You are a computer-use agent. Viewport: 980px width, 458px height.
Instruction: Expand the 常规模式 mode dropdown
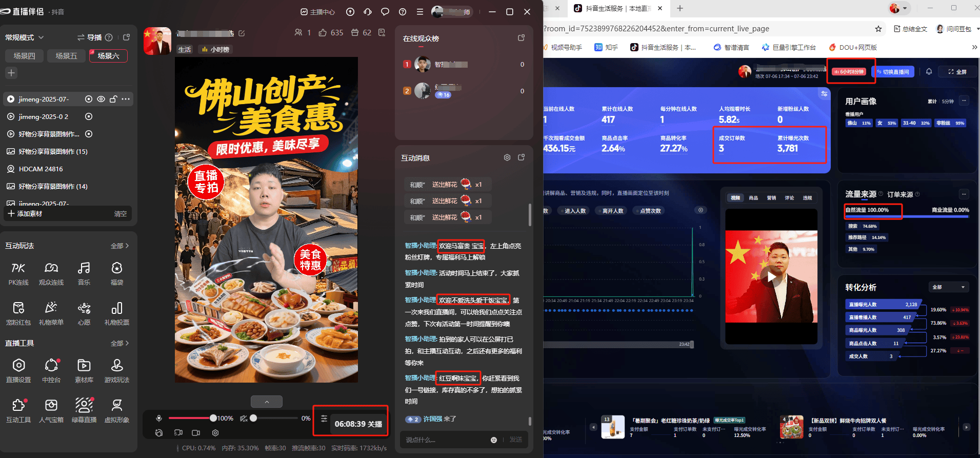(x=24, y=37)
